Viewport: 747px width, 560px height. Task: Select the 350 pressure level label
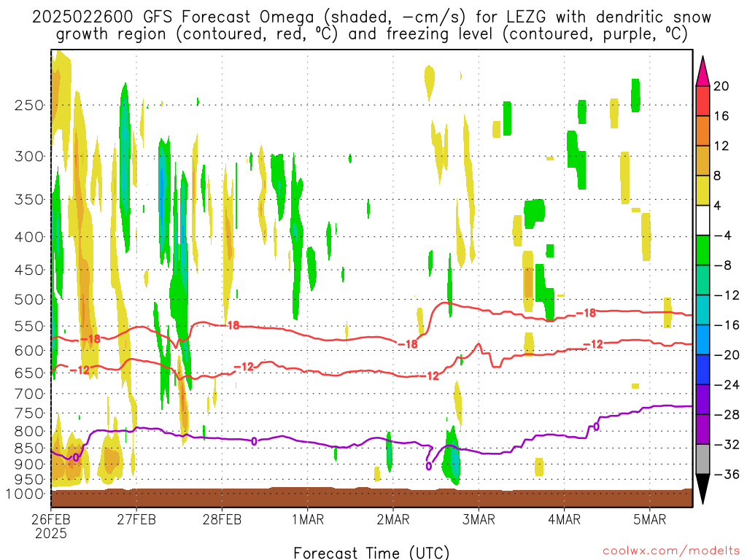click(x=29, y=200)
